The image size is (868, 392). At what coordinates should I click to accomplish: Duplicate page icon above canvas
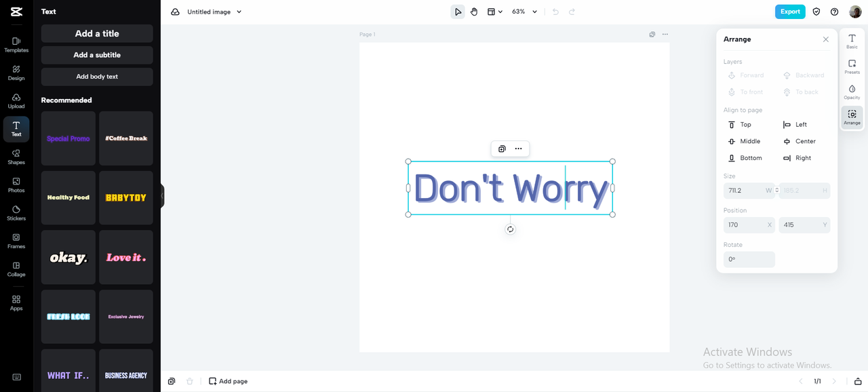tap(652, 35)
